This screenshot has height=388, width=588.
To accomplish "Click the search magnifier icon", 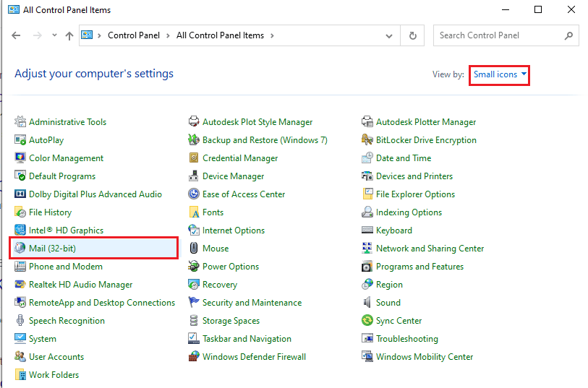I will 568,35.
